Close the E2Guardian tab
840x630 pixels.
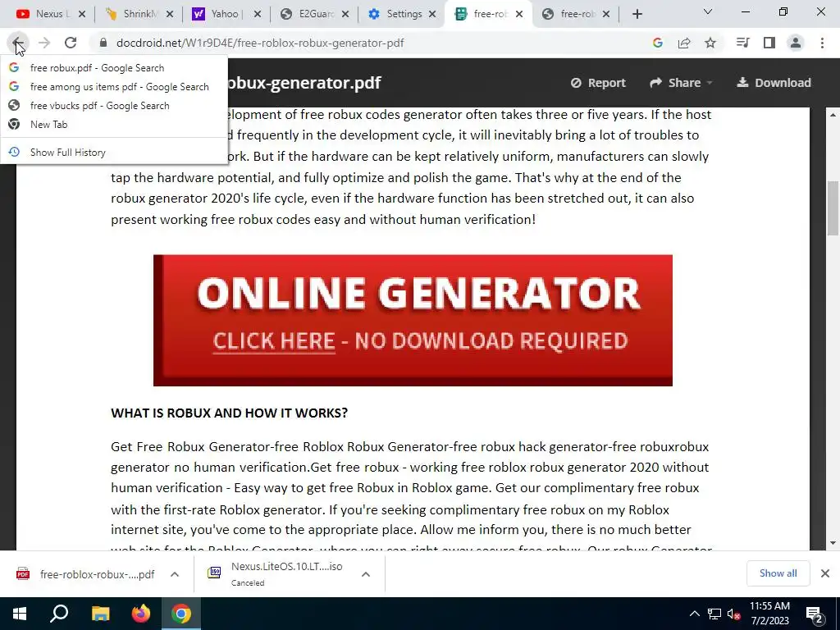[x=345, y=15]
